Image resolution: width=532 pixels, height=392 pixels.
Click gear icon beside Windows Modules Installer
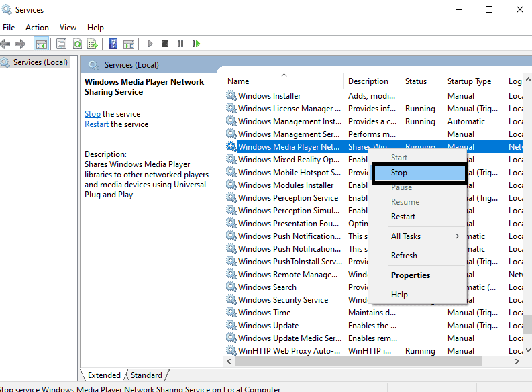231,185
